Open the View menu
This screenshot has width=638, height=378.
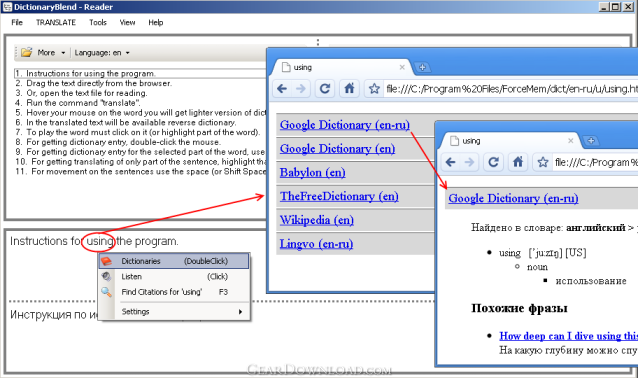(x=127, y=22)
